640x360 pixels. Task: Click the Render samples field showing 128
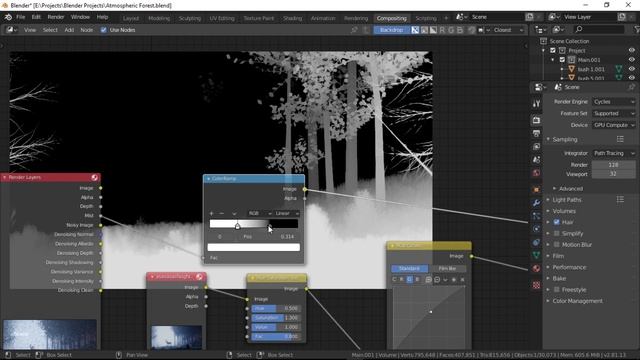(613, 165)
